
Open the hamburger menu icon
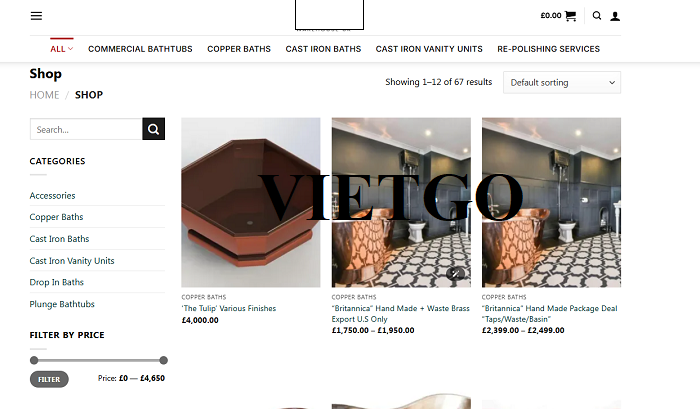[36, 16]
